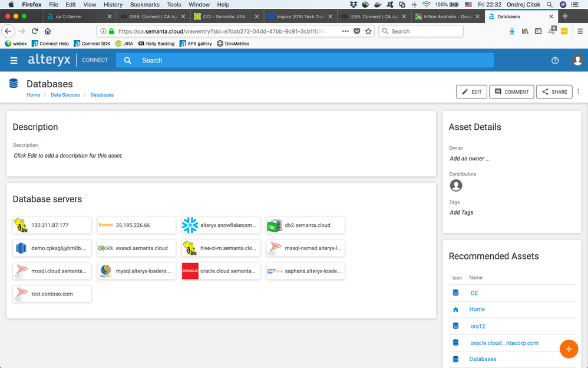588x368 pixels.
Task: Open the DevMetrics bookmark
Action: tap(233, 44)
